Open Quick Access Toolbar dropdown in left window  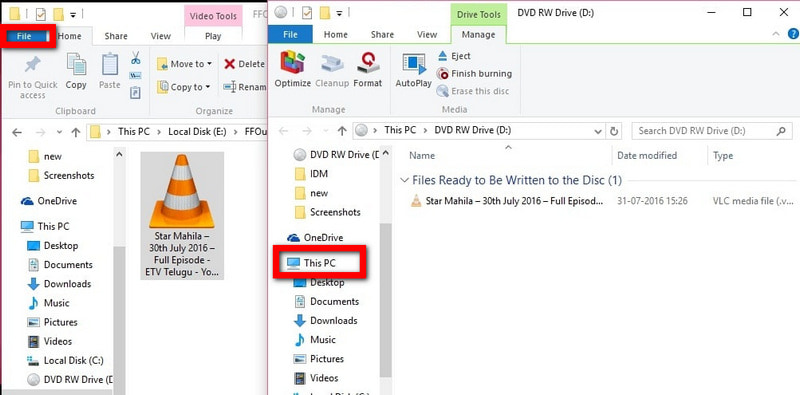pos(73,15)
